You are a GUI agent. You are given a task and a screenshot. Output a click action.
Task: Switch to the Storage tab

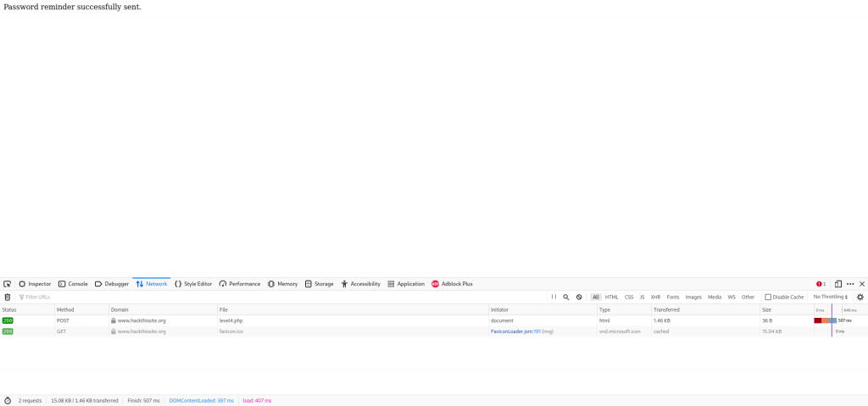pos(319,284)
